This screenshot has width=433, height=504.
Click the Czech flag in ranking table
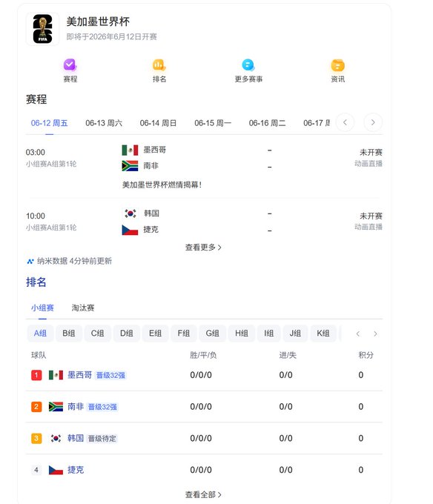[56, 470]
